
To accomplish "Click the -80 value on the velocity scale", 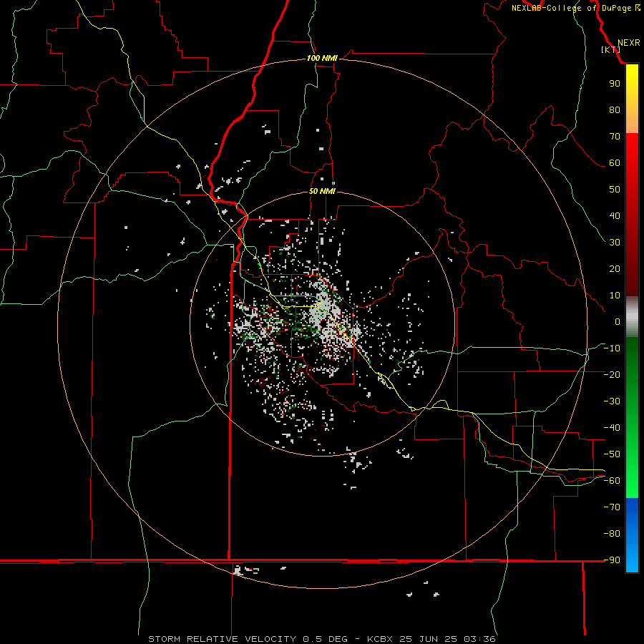I will coord(612,534).
